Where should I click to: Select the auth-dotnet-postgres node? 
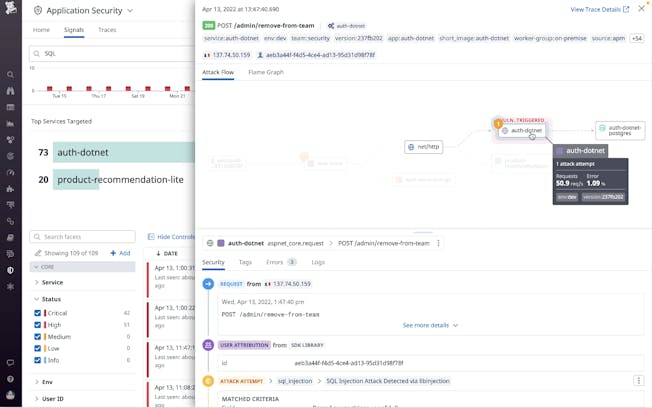(620, 131)
